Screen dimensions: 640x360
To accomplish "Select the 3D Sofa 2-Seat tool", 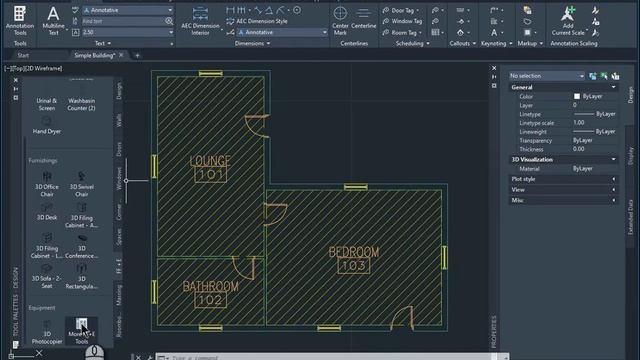I will [47, 276].
